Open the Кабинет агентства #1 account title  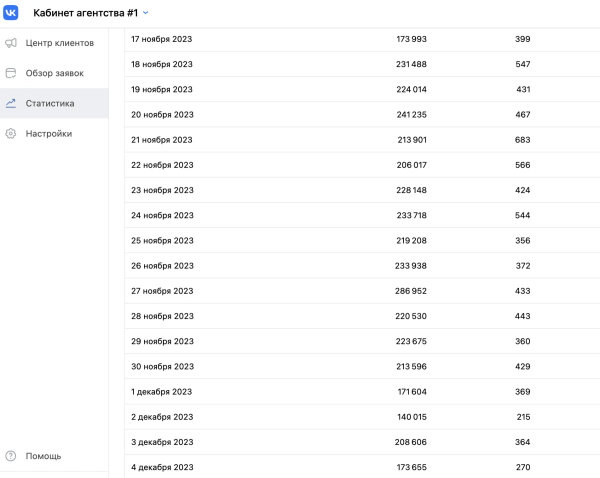pyautogui.click(x=85, y=13)
